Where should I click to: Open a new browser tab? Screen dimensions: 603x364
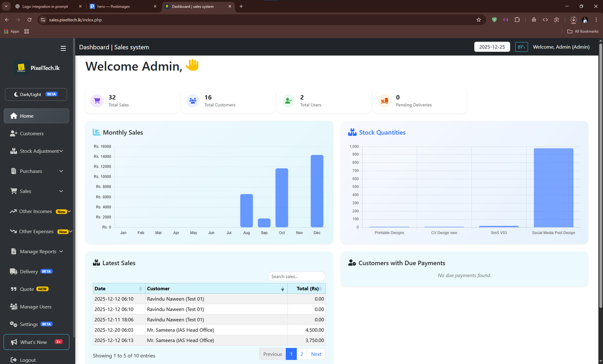[241, 7]
